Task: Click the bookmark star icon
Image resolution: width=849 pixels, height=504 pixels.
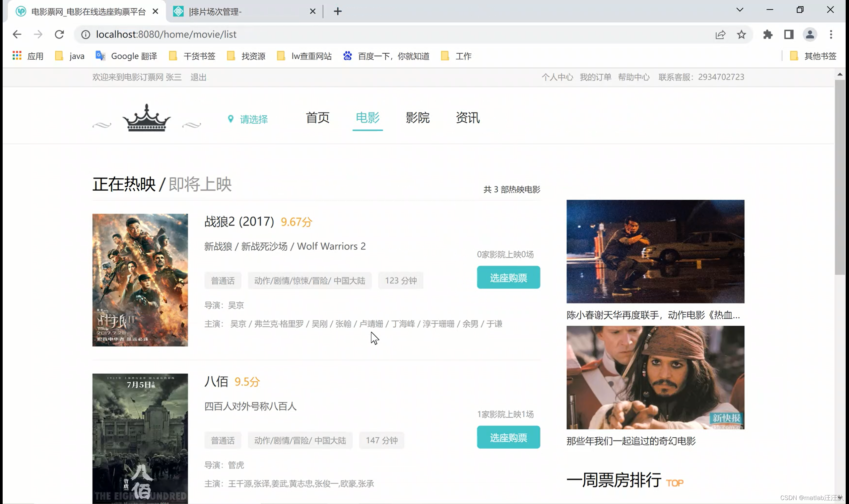Action: tap(741, 34)
